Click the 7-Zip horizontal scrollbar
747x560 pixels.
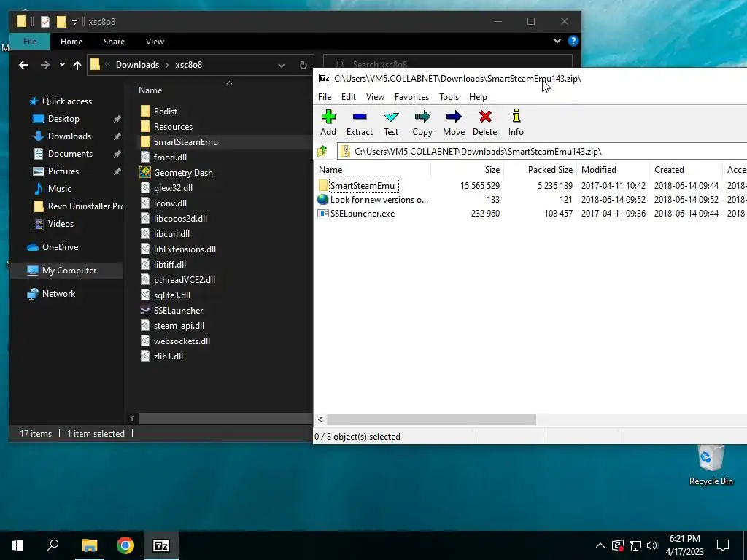pyautogui.click(x=431, y=419)
